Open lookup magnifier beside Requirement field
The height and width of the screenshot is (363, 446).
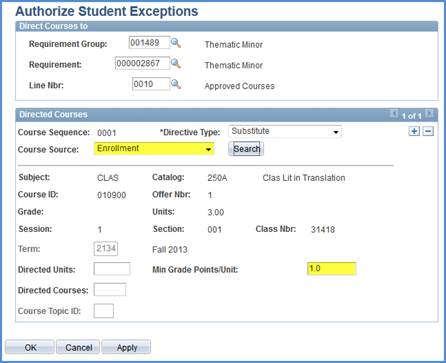click(x=176, y=63)
